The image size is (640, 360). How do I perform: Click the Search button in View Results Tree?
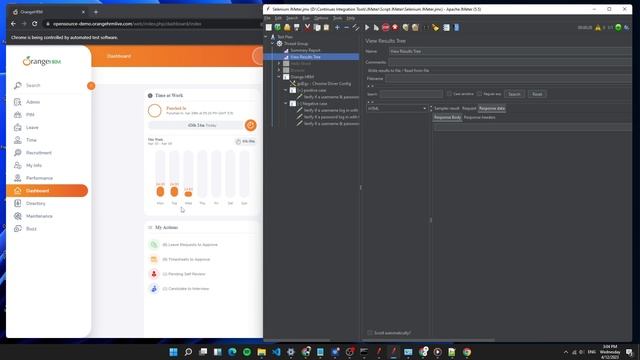(x=514, y=94)
